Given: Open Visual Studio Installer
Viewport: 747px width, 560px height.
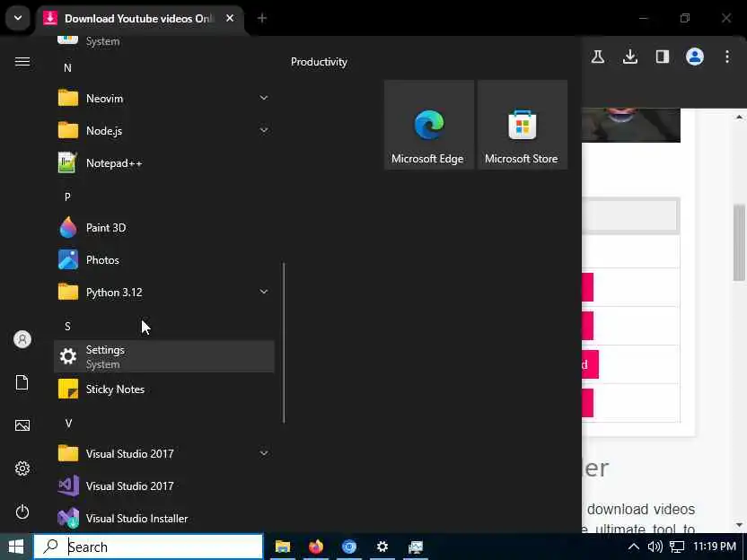Looking at the screenshot, I should click(164, 518).
